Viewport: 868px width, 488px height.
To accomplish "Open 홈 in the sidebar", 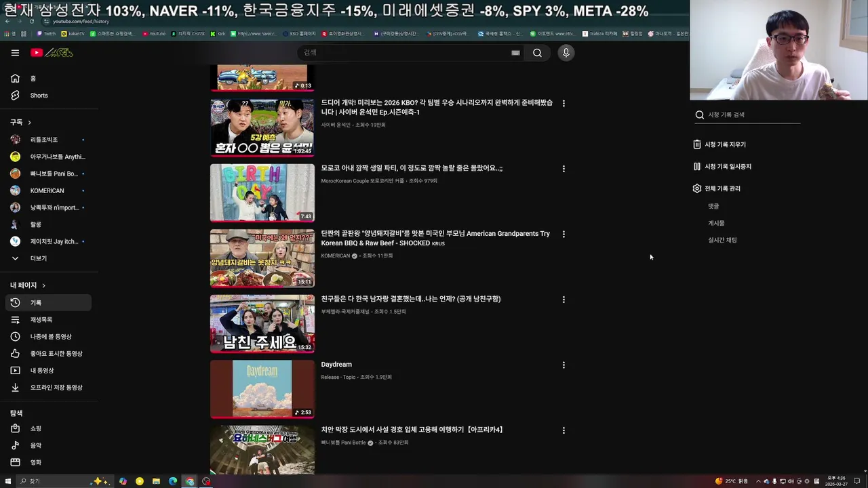I will [47, 79].
